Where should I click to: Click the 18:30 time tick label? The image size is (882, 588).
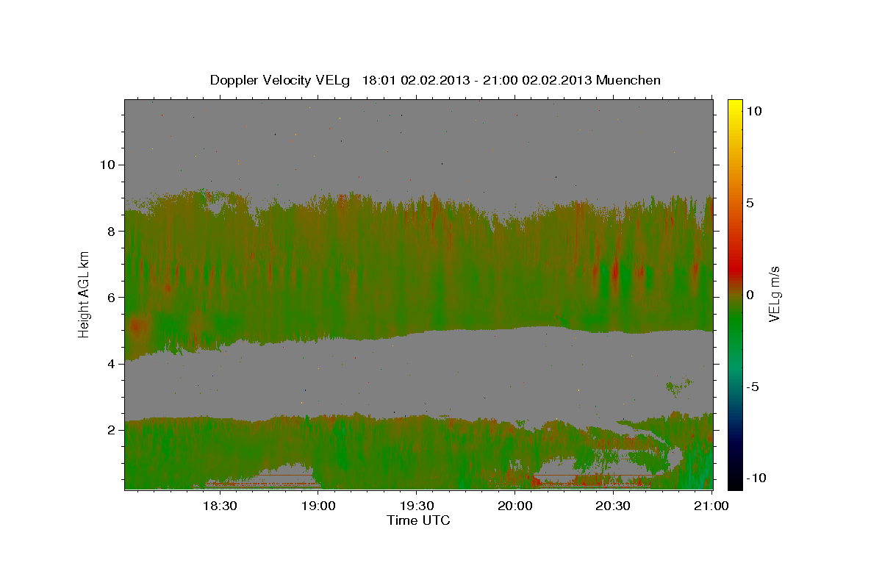pos(219,506)
